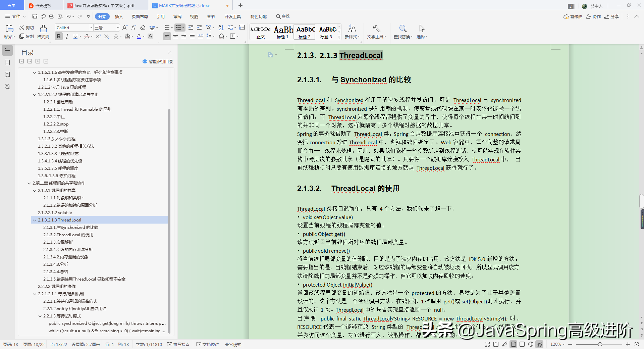This screenshot has height=349, width=644.
Task: Click the 分享 share button
Action: point(612,16)
